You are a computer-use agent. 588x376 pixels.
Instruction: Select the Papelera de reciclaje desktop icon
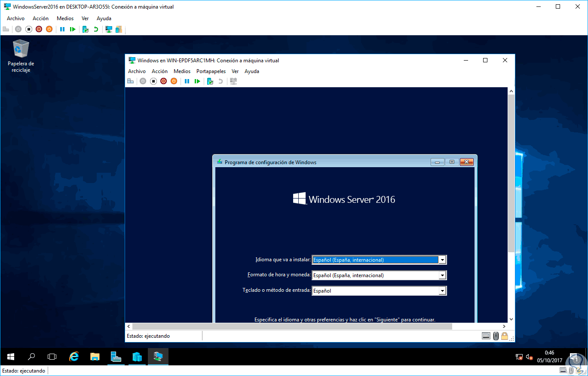(21, 56)
